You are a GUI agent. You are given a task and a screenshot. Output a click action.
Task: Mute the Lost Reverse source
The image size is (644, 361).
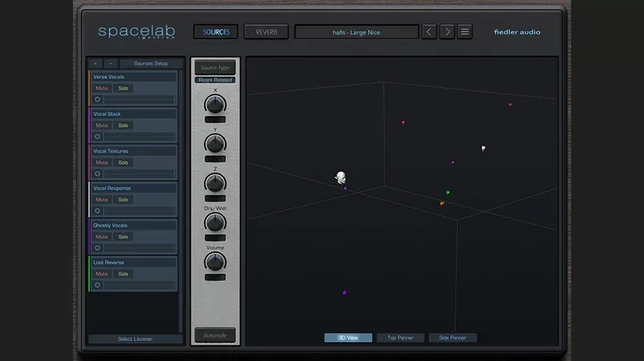click(102, 274)
